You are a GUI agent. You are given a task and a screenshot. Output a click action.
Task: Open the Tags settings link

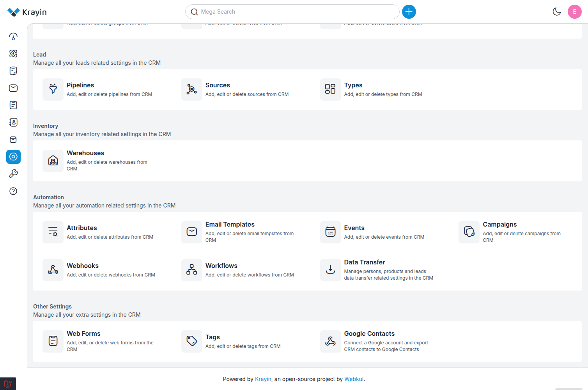pyautogui.click(x=213, y=337)
